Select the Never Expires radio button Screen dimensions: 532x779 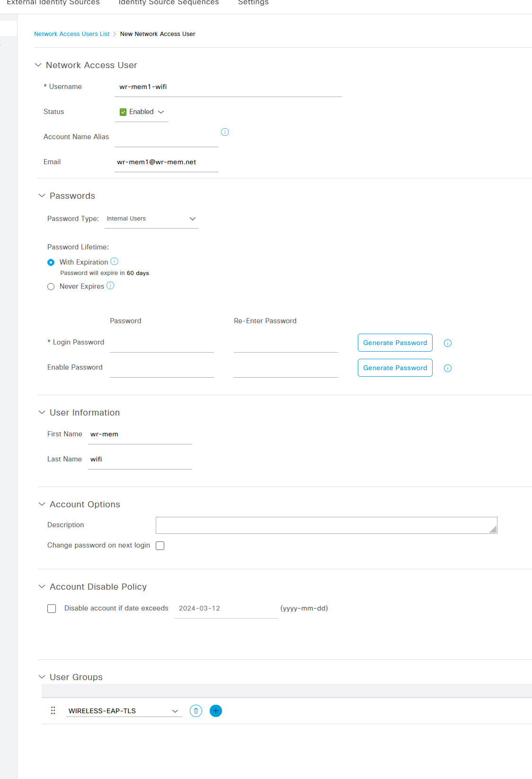(51, 286)
